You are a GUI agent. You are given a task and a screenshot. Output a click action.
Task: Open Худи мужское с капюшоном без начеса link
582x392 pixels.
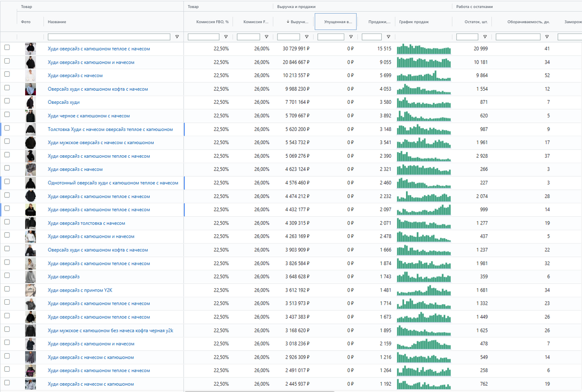coord(111,330)
